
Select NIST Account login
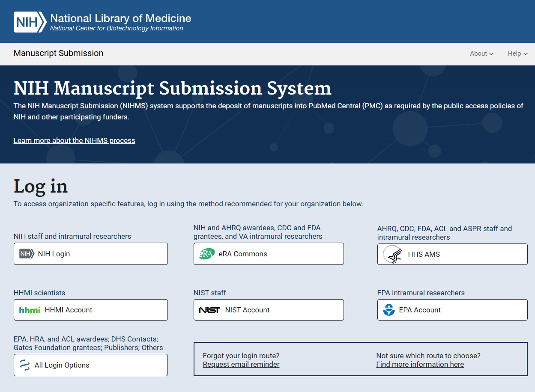(x=269, y=310)
